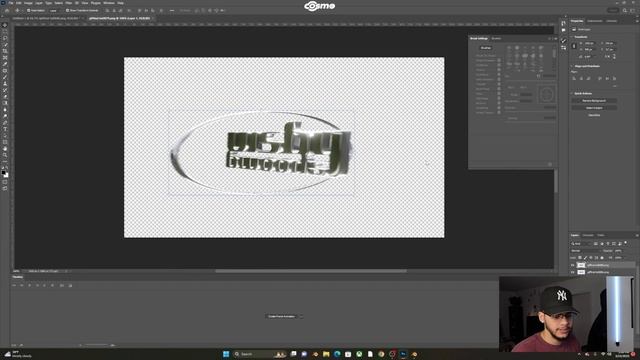
Task: Hide the second layer with eye icon
Action: (x=572, y=272)
